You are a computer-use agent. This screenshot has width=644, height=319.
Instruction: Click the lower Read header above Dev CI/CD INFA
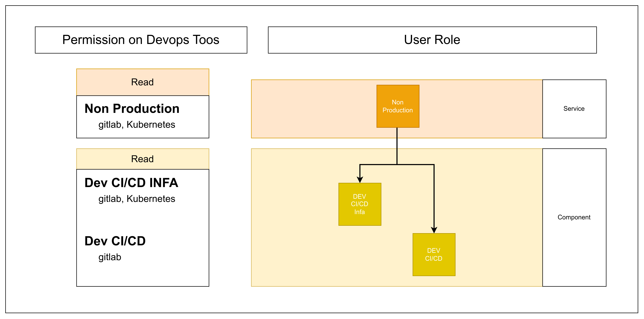(x=143, y=159)
